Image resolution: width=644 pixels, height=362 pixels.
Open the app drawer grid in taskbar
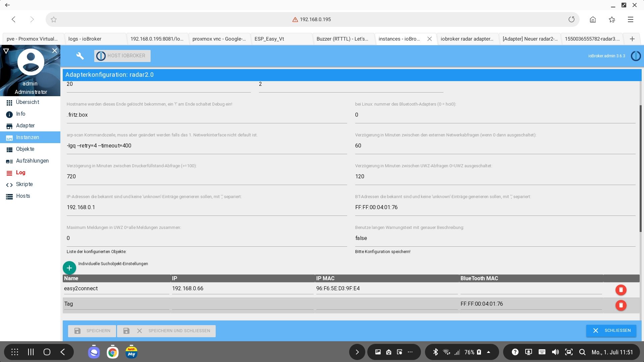(x=15, y=352)
